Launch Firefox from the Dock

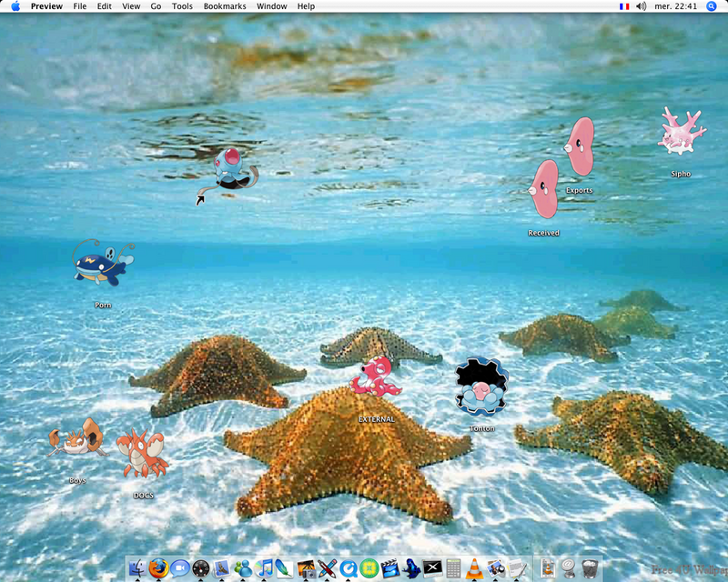[158, 568]
